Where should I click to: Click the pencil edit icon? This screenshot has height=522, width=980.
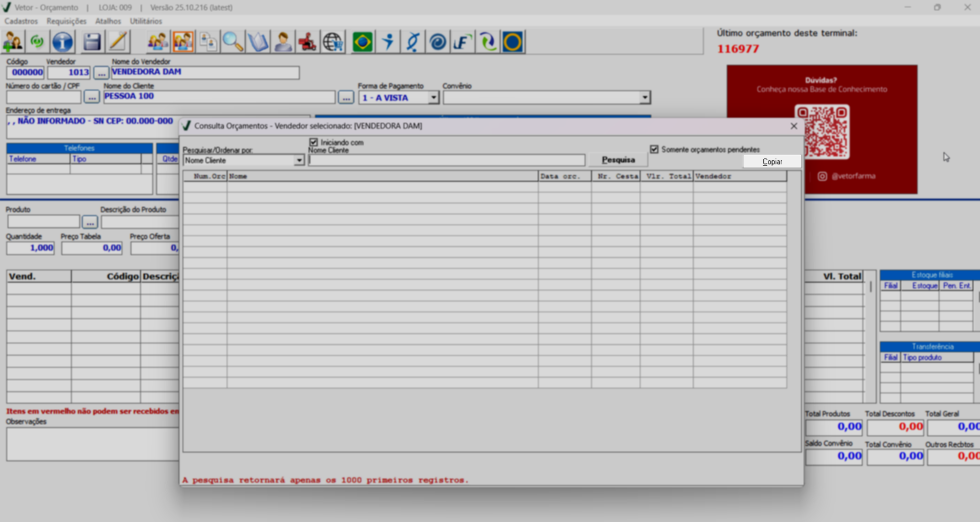[118, 42]
